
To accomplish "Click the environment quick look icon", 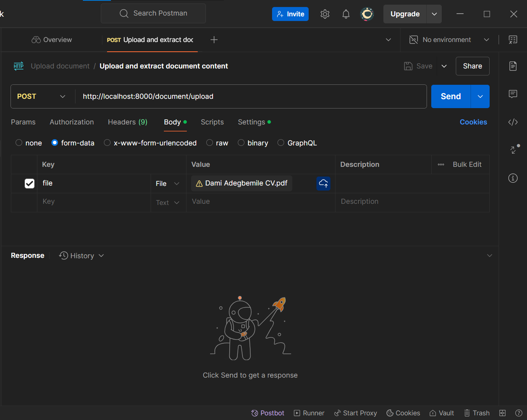I will (x=513, y=40).
